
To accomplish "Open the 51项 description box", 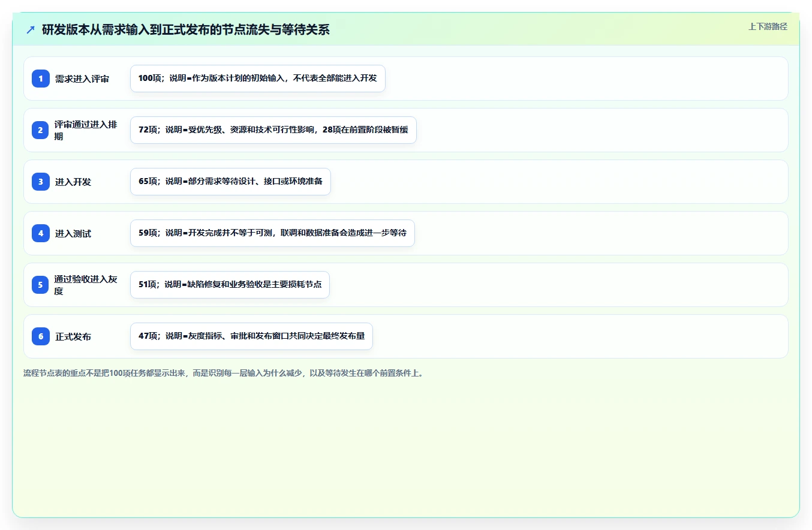I will (230, 285).
